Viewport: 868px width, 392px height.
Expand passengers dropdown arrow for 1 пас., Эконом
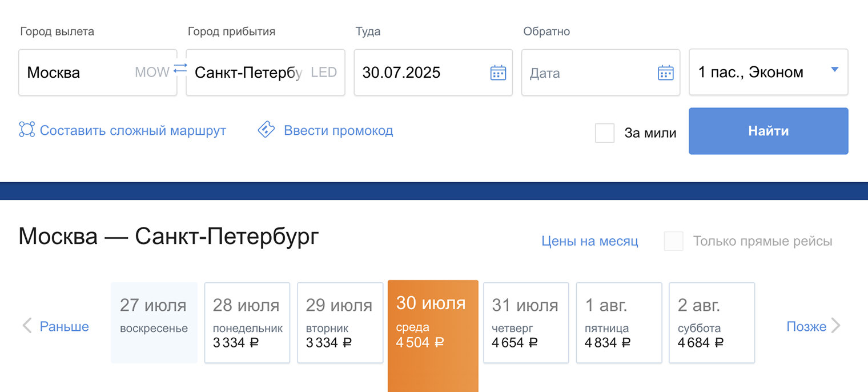pyautogui.click(x=834, y=70)
